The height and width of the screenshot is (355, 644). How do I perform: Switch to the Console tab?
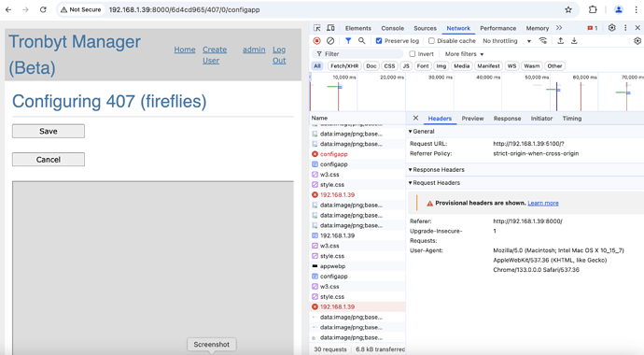click(392, 28)
